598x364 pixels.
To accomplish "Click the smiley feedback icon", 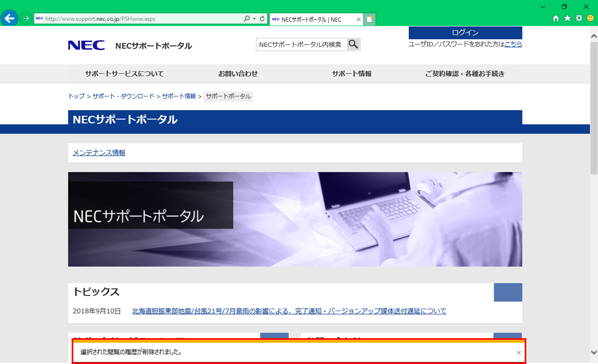I will (590, 18).
